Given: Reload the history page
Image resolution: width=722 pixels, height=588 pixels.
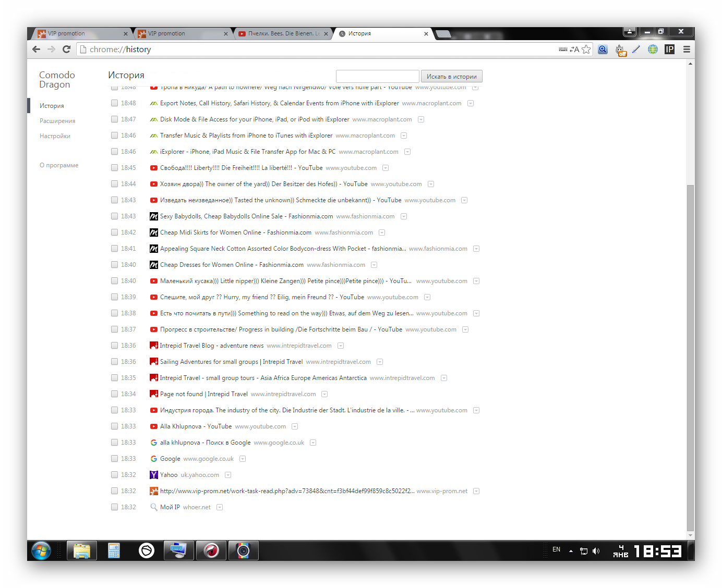Looking at the screenshot, I should 66,49.
